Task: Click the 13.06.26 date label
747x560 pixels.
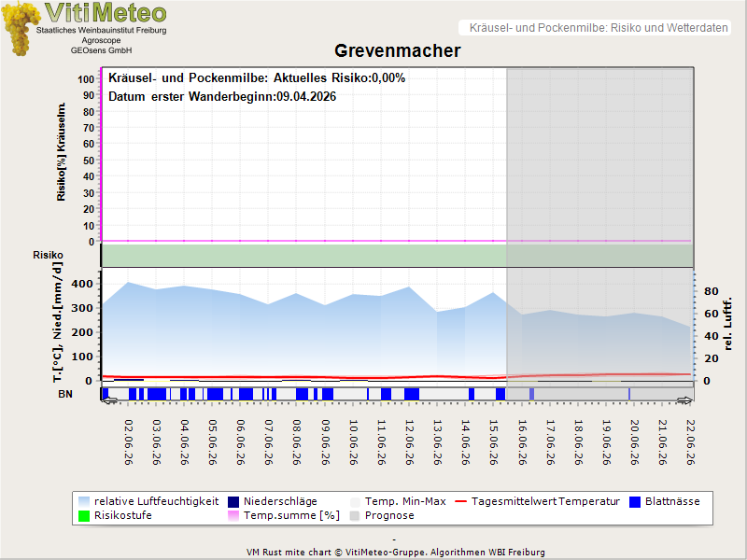Action: 437,441
